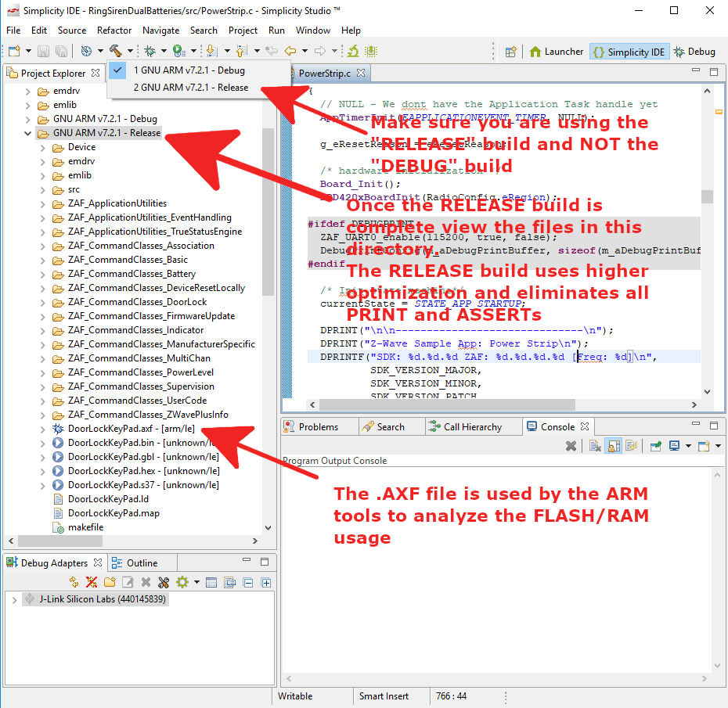Open the Simplicity IDE perspective

tap(628, 52)
